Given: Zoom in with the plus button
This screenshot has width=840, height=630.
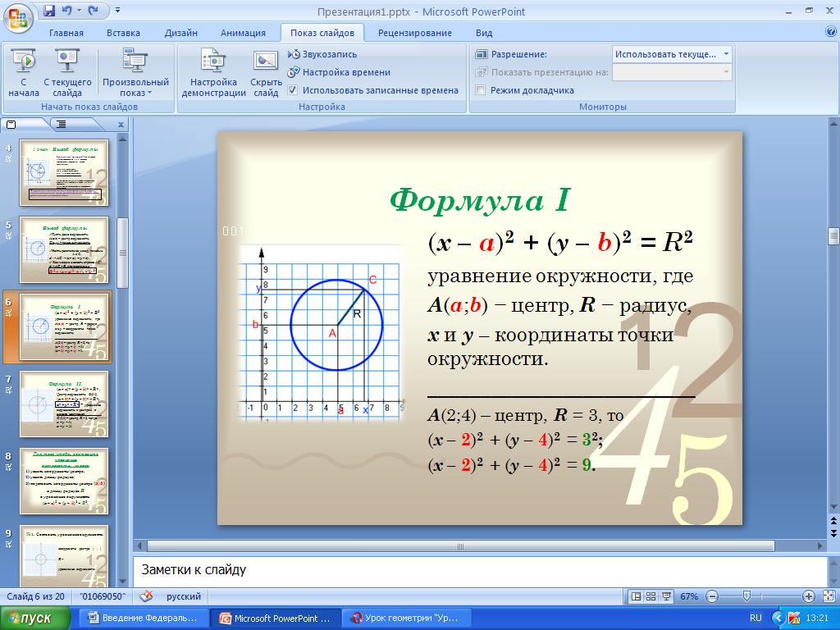Looking at the screenshot, I should coord(809,596).
